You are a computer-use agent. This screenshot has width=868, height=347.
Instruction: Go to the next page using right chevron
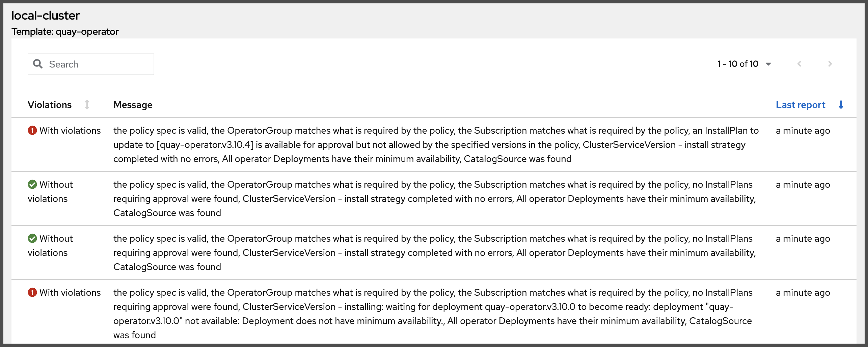(830, 64)
